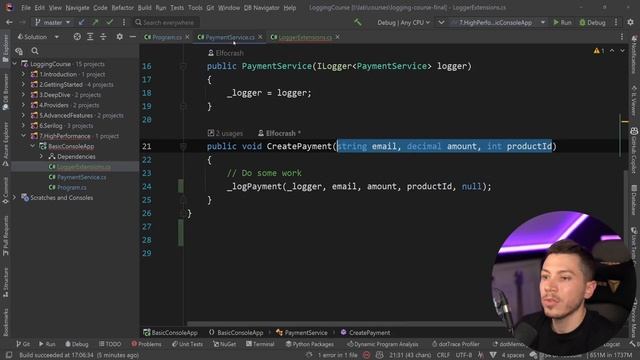Click the editor tabs more-options icon

(622, 37)
